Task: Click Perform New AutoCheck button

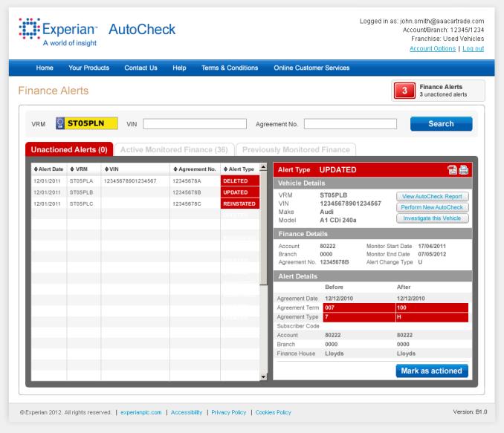Action: click(432, 207)
